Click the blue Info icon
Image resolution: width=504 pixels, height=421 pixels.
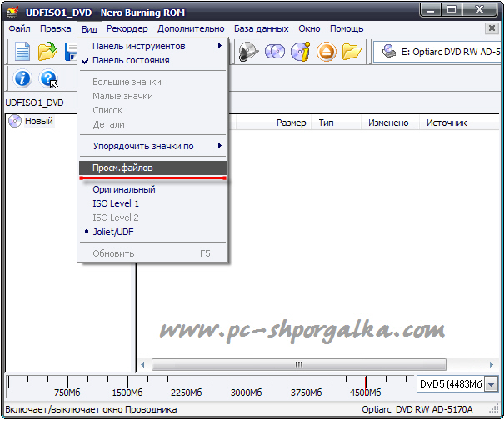tap(22, 78)
